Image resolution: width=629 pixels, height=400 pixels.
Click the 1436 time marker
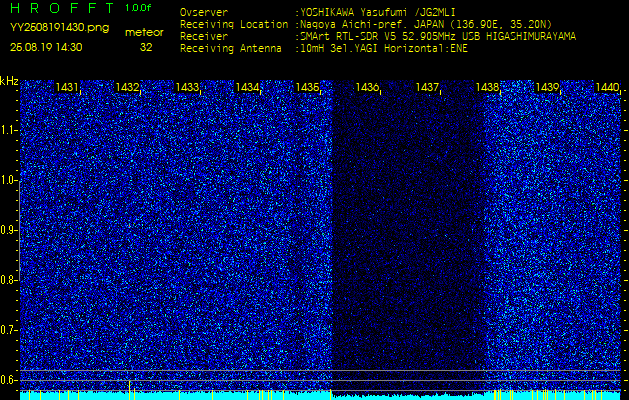367,87
